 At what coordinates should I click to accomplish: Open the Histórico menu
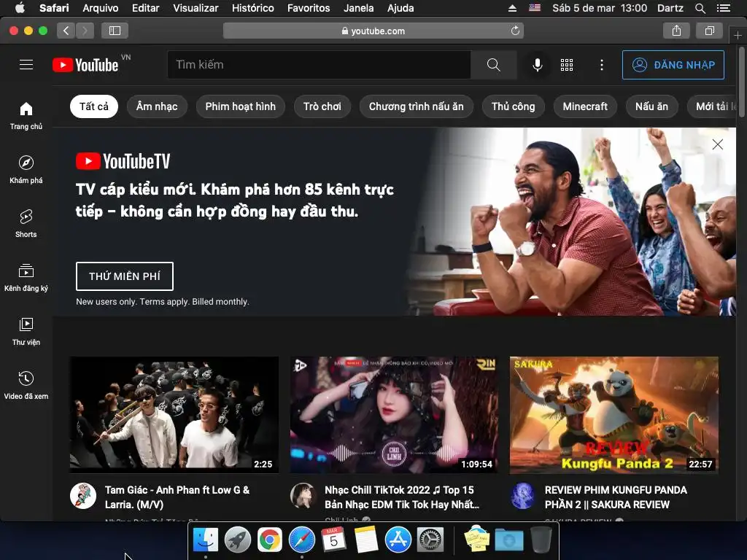pyautogui.click(x=253, y=8)
